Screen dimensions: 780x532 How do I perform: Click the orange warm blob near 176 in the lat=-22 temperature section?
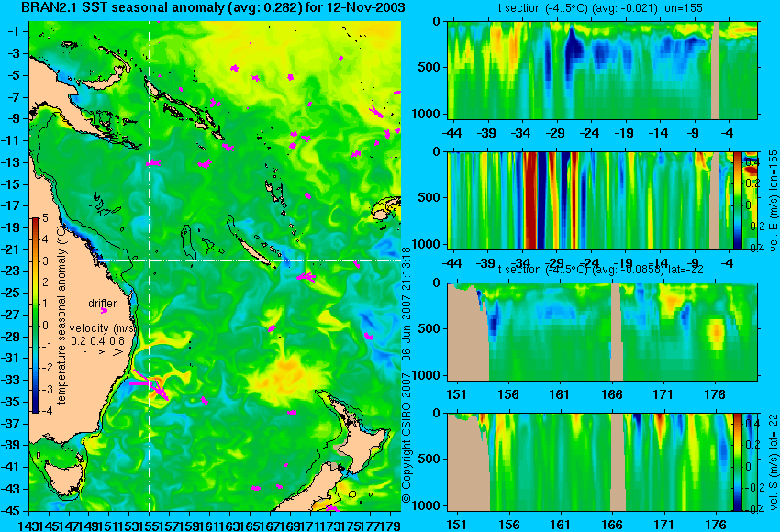(717, 333)
